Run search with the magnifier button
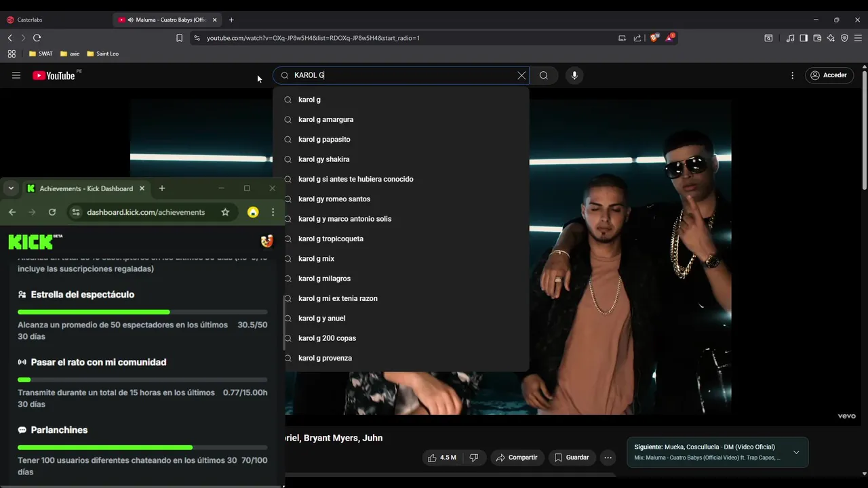Image resolution: width=868 pixels, height=488 pixels. pyautogui.click(x=544, y=75)
